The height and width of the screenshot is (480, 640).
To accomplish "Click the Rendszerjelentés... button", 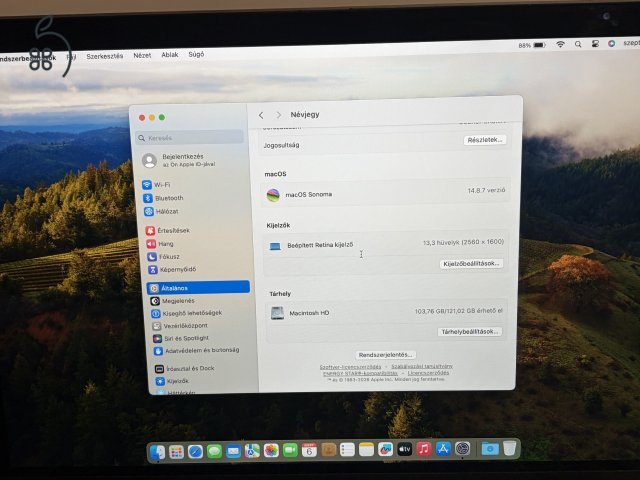I will pos(385,355).
